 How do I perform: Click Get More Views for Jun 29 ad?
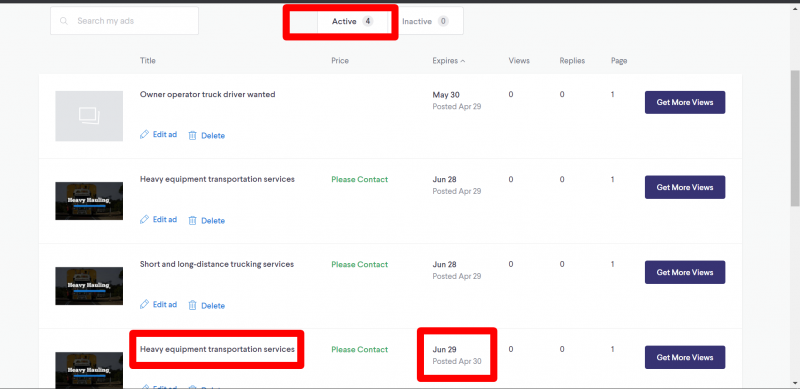pyautogui.click(x=685, y=357)
